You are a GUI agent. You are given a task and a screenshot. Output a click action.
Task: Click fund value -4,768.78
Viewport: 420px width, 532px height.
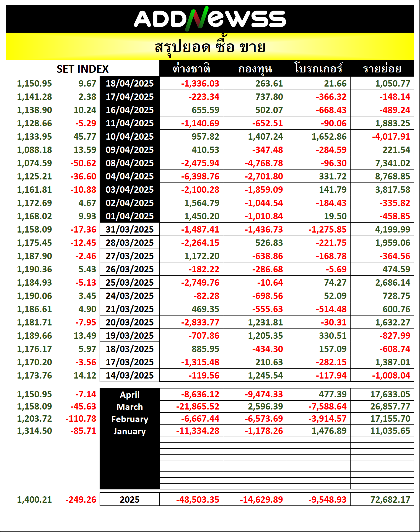point(264,163)
